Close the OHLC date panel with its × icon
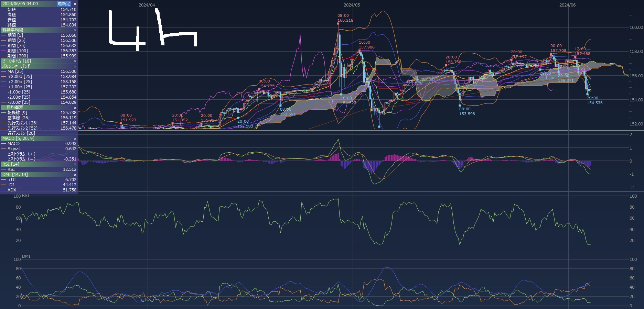The width and height of the screenshot is (644, 309). (x=75, y=4)
